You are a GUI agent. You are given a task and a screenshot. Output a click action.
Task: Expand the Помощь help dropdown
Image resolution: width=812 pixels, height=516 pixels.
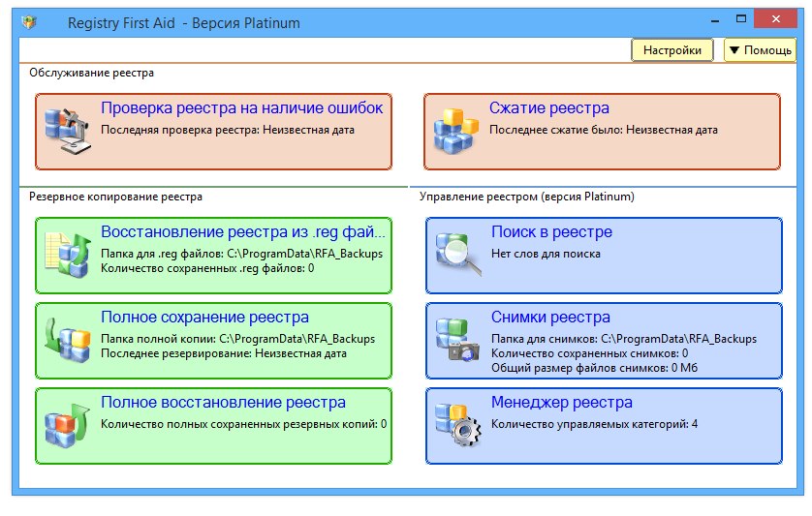click(x=760, y=50)
